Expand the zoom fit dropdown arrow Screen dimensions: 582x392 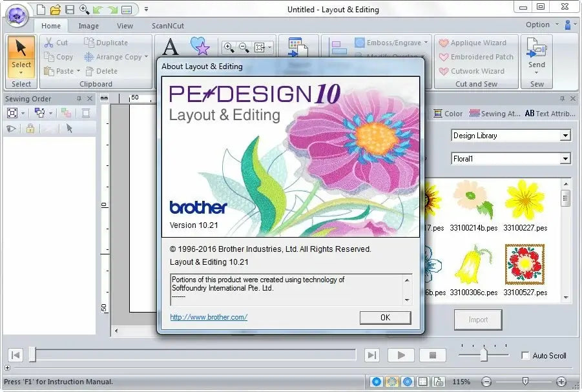point(270,47)
